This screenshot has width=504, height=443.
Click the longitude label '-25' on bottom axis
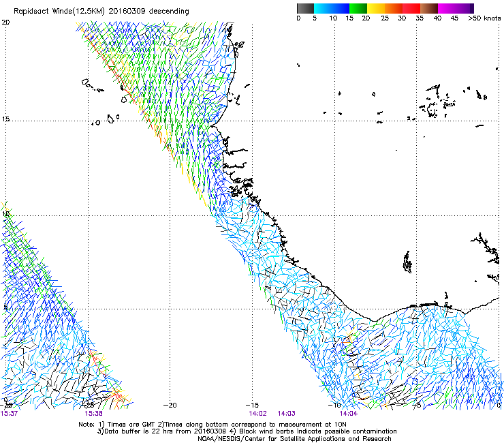[88, 406]
